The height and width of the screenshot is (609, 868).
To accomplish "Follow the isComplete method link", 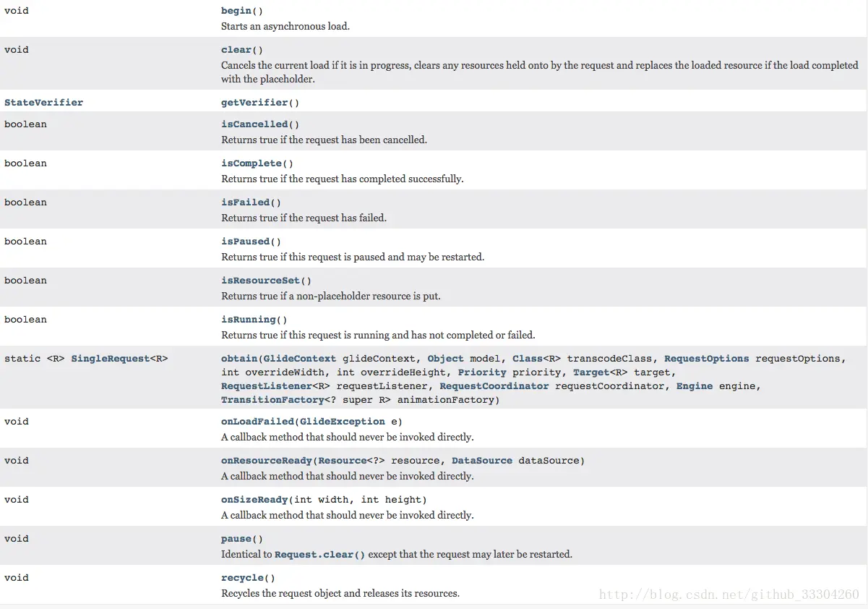I will tap(252, 163).
